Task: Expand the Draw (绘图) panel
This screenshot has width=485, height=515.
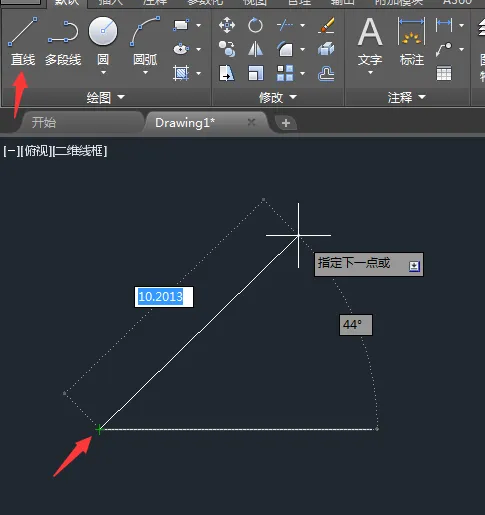Action: click(106, 97)
